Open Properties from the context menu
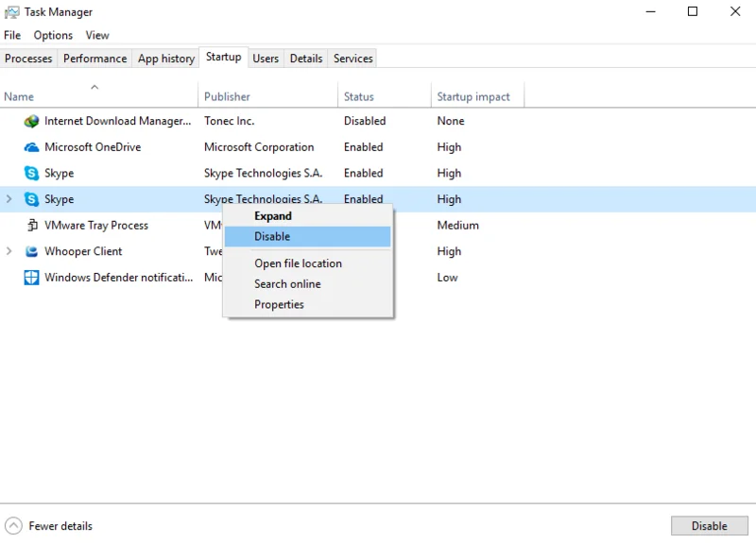Image resolution: width=756 pixels, height=543 pixels. tap(308, 304)
